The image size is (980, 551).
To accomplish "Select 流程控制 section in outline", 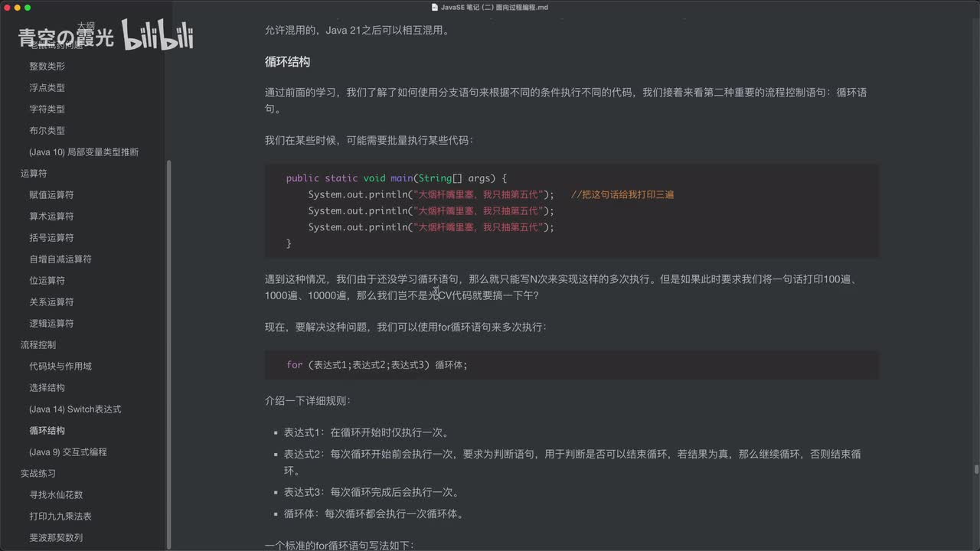I will pyautogui.click(x=38, y=345).
